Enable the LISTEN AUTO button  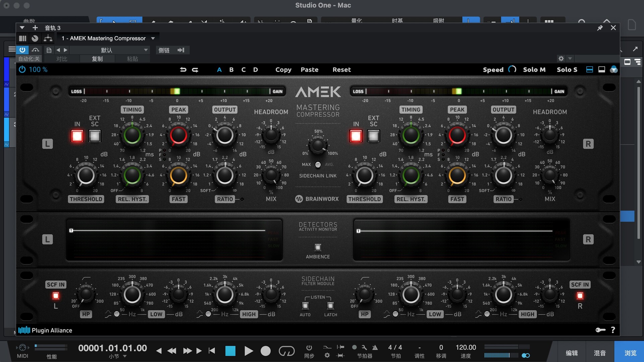(305, 306)
